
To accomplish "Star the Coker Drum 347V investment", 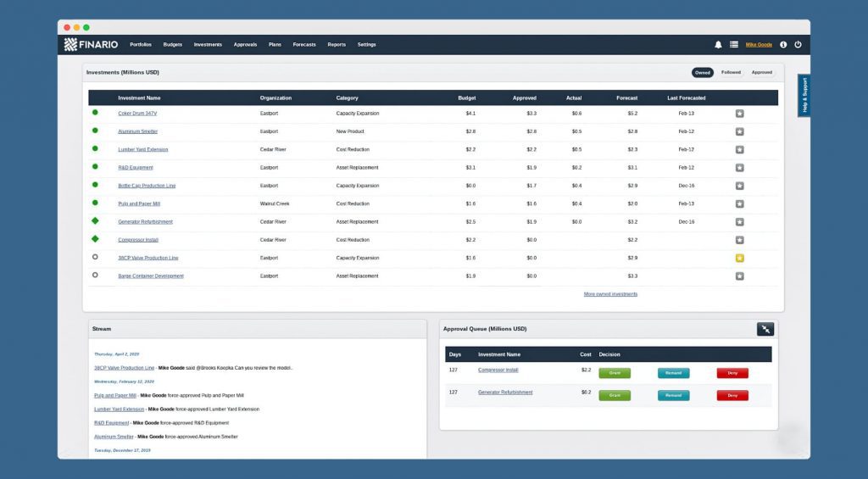I will coord(739,114).
